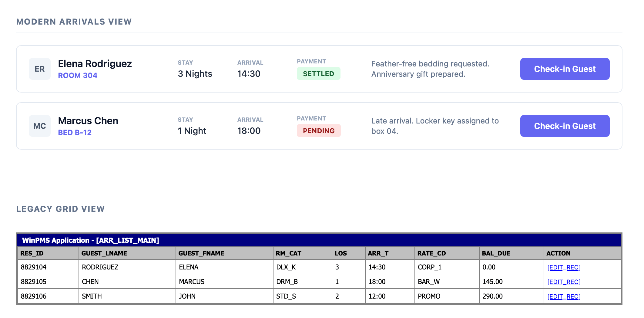This screenshot has height=318, width=644.
Task: Select the BED B-12 label
Action: [x=75, y=133]
